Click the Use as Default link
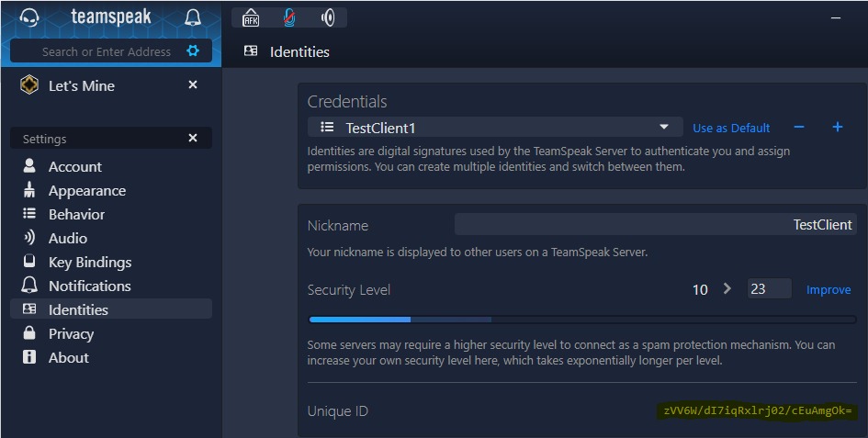The image size is (868, 438). [x=731, y=129]
